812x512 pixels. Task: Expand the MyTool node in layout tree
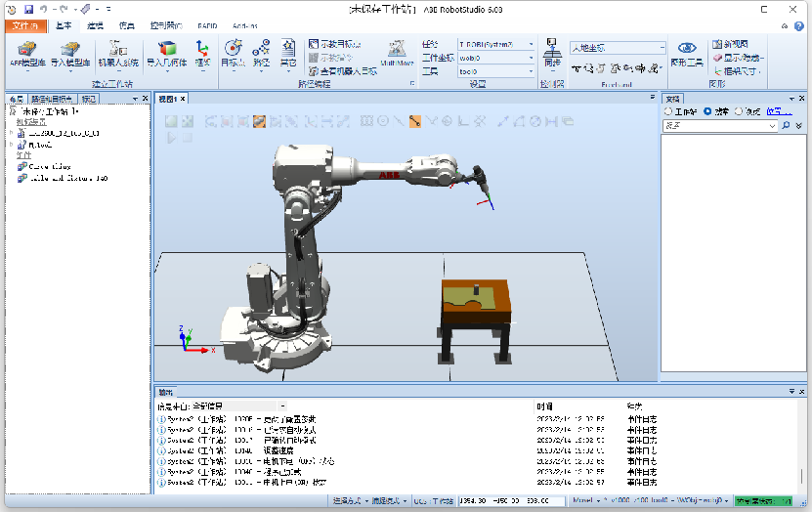click(11, 145)
